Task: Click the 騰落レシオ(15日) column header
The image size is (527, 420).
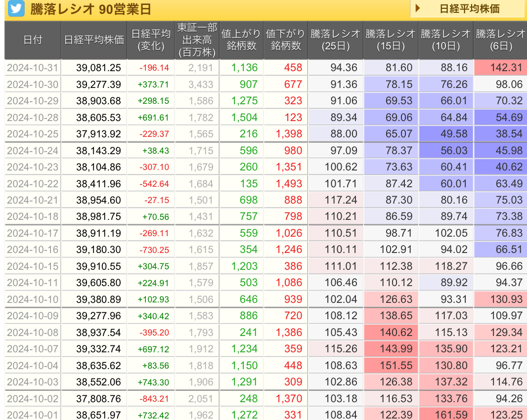Action: pos(391,40)
